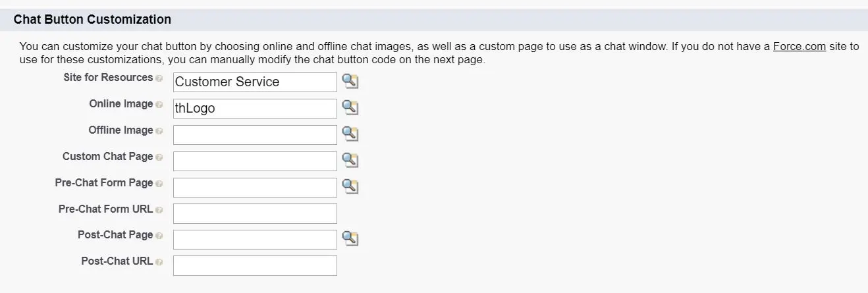Show help bubble for Post-Chat URL
Image resolution: width=868 pixels, height=293 pixels.
[159, 262]
